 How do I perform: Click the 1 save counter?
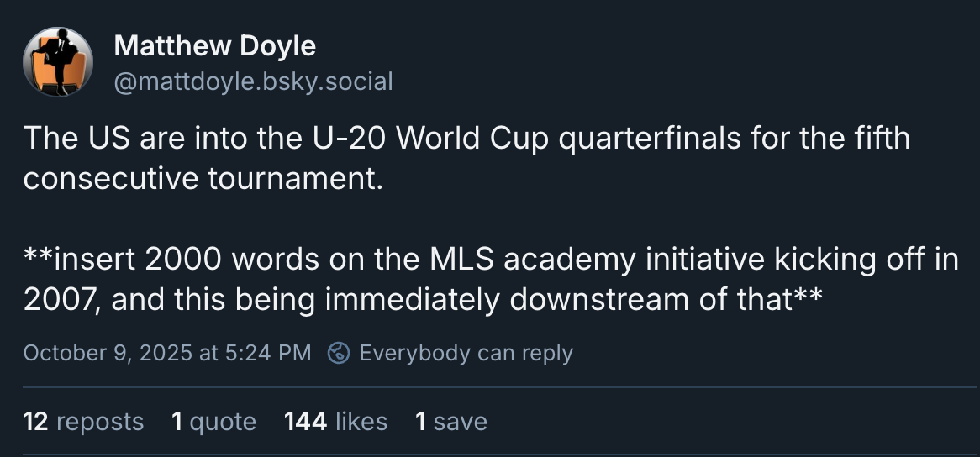pos(450,421)
